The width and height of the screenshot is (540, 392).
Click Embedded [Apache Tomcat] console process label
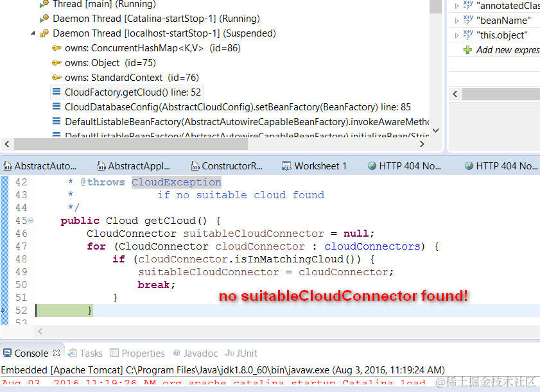(x=223, y=370)
